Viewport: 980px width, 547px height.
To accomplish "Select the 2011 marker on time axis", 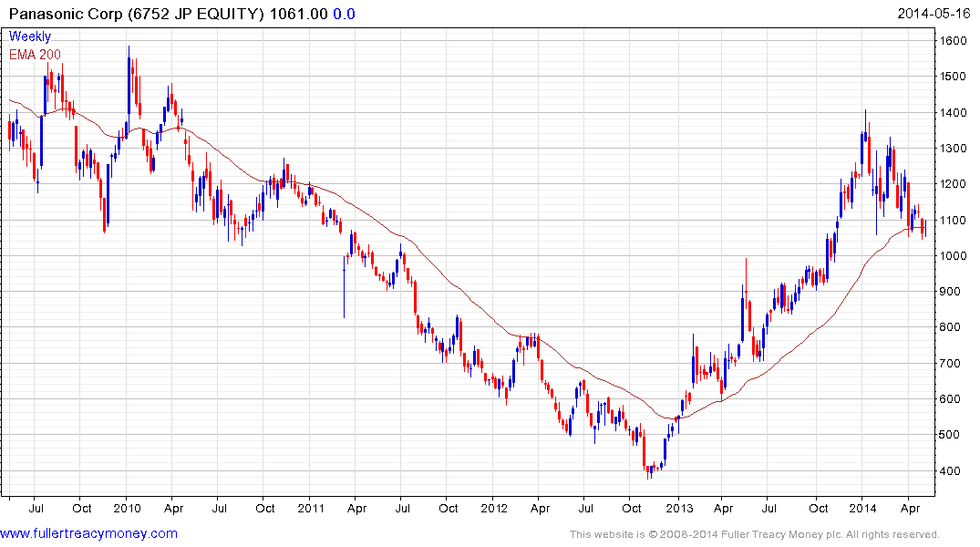I will click(310, 507).
